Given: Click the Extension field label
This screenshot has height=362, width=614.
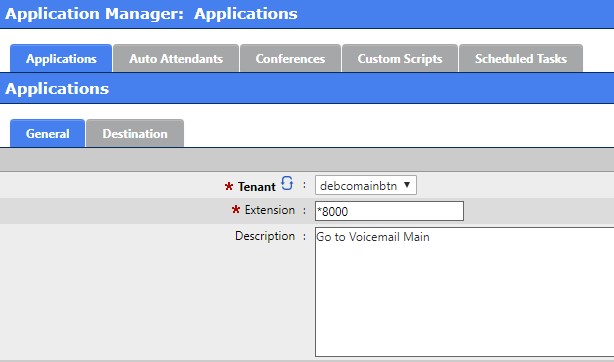Looking at the screenshot, I should (x=269, y=210).
